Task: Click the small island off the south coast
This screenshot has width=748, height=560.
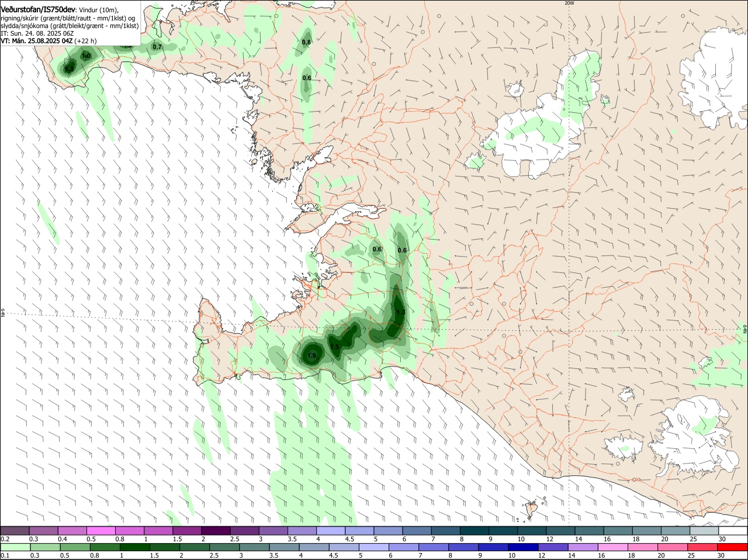Action: tap(531, 509)
